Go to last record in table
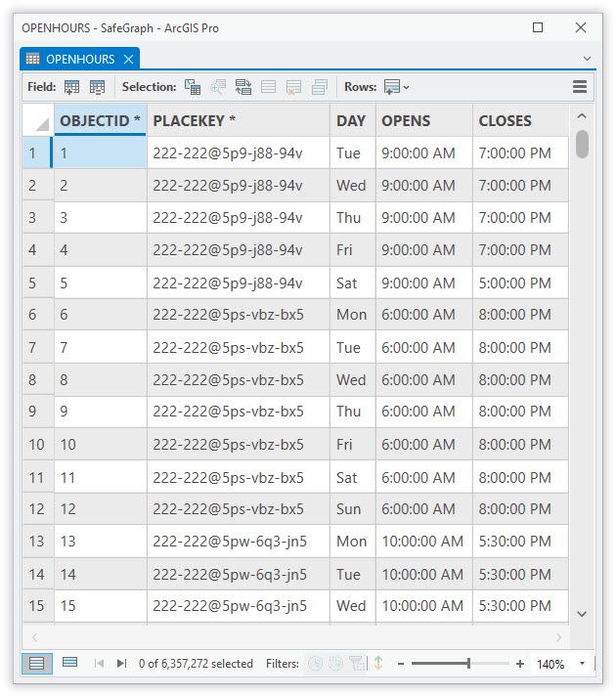The width and height of the screenshot is (616, 697). (x=121, y=664)
